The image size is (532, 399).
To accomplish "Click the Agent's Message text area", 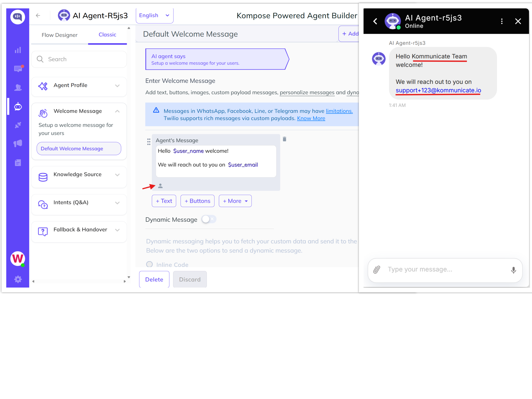I will pos(216,161).
